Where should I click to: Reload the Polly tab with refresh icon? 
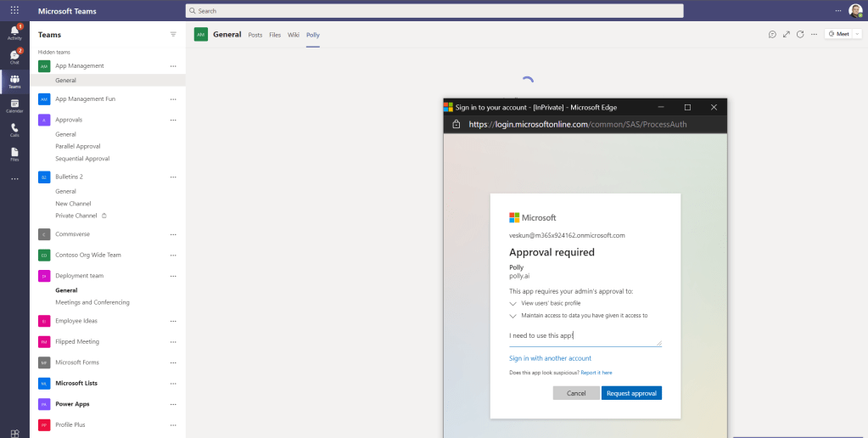[x=800, y=34]
